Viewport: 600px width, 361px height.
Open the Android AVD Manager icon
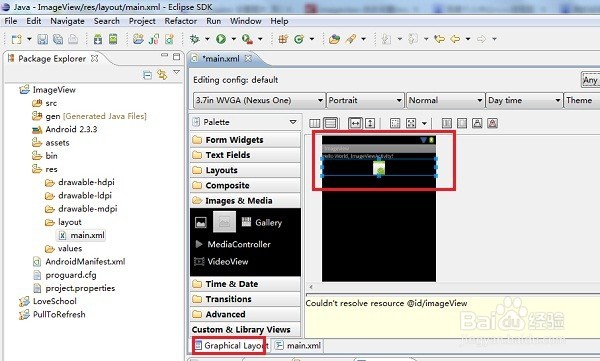[113, 39]
